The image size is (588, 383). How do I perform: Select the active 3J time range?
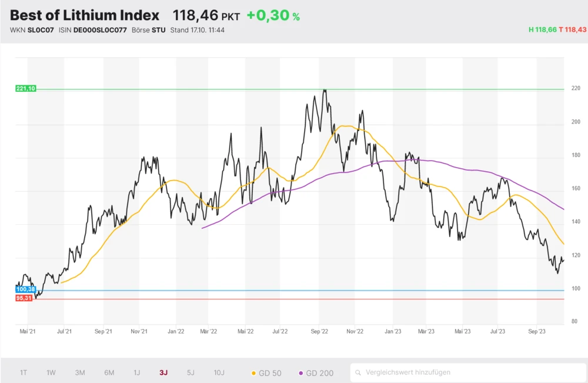[x=163, y=372]
